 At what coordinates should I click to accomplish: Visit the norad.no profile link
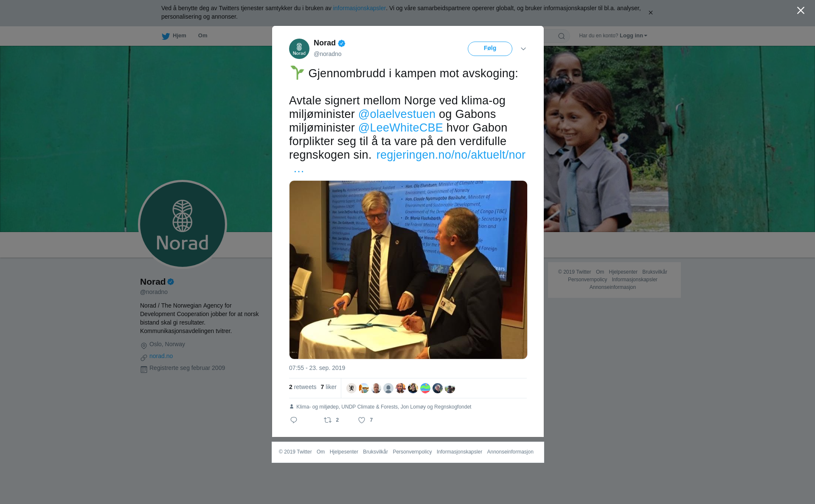pos(161,356)
